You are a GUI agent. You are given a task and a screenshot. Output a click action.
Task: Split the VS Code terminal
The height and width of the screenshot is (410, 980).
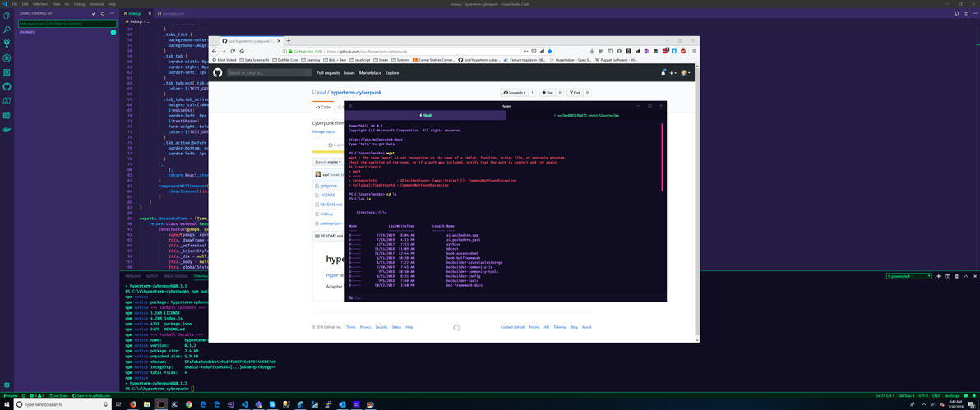pos(947,275)
